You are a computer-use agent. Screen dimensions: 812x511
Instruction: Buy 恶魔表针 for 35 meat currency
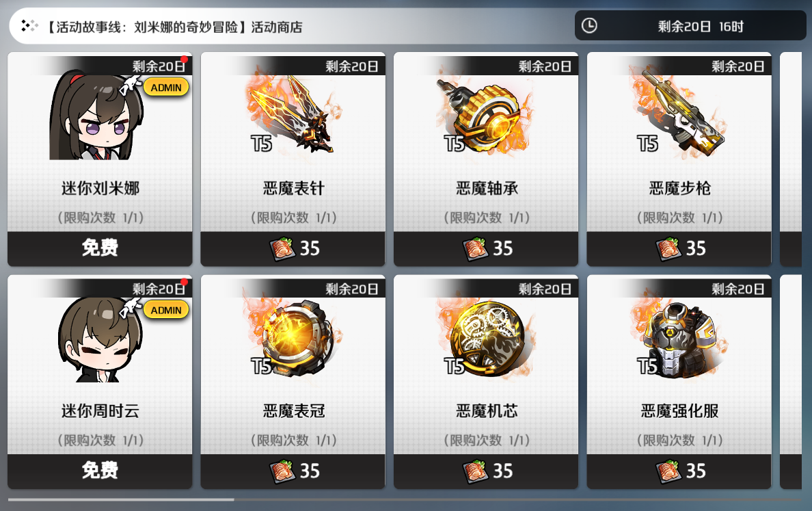(293, 248)
